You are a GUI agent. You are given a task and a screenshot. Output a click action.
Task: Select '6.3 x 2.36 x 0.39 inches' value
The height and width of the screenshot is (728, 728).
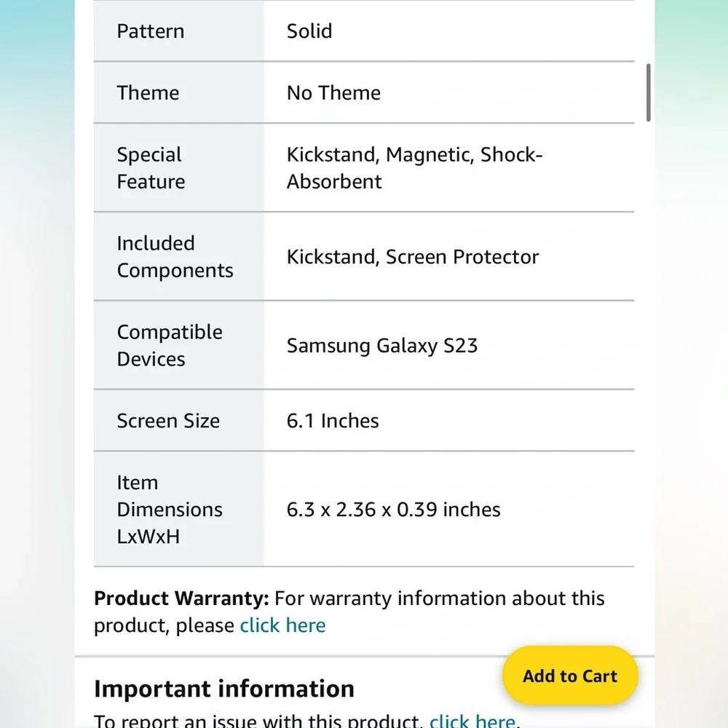coord(394,510)
